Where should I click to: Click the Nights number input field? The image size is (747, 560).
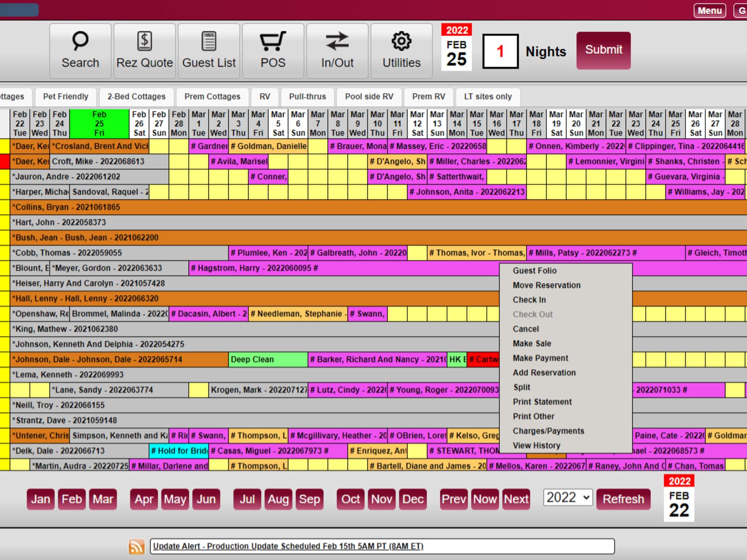500,51
